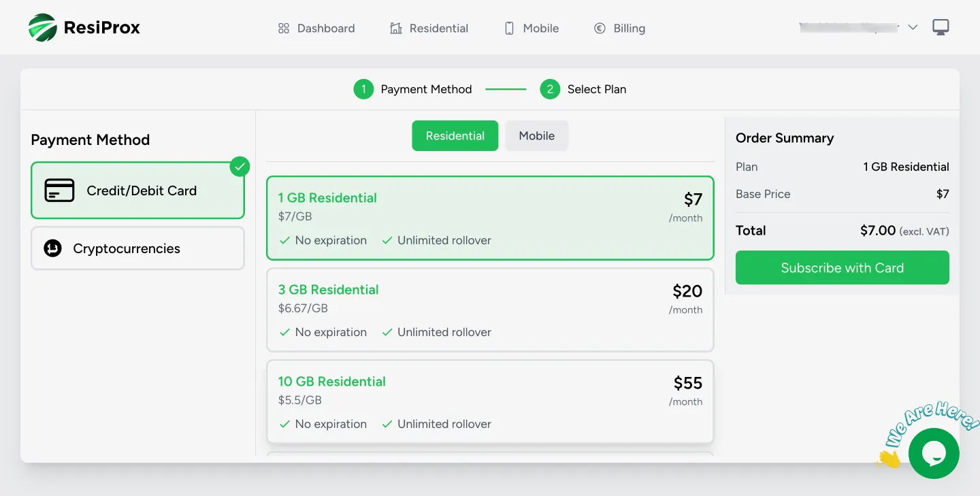Viewport: 980px width, 496px height.
Task: Click the credit card icon
Action: click(x=59, y=191)
